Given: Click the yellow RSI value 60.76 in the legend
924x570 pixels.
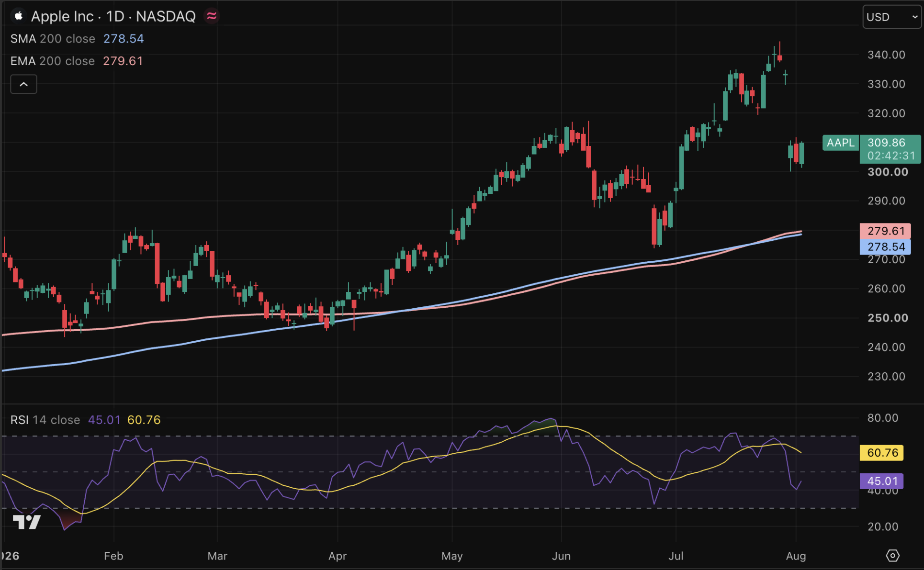Looking at the screenshot, I should (144, 420).
